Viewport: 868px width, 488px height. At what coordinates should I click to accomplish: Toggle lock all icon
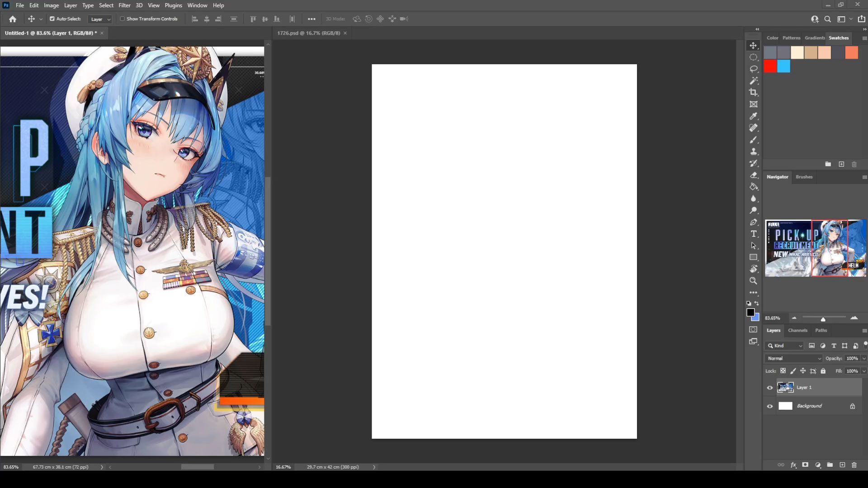823,371
